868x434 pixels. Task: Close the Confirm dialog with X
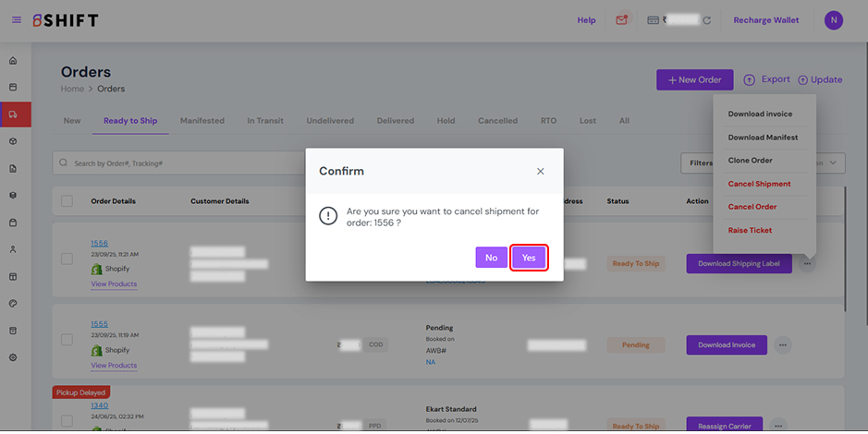click(x=541, y=171)
